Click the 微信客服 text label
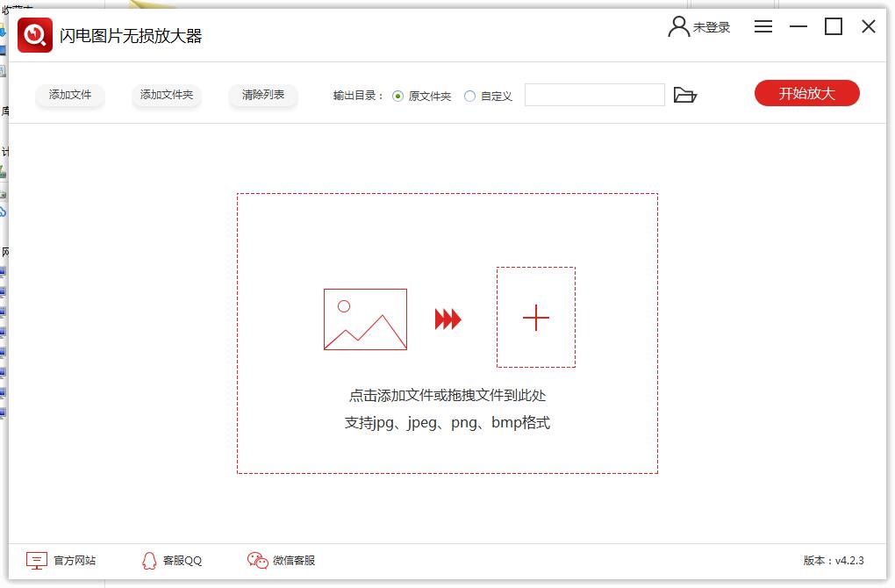 (x=293, y=560)
